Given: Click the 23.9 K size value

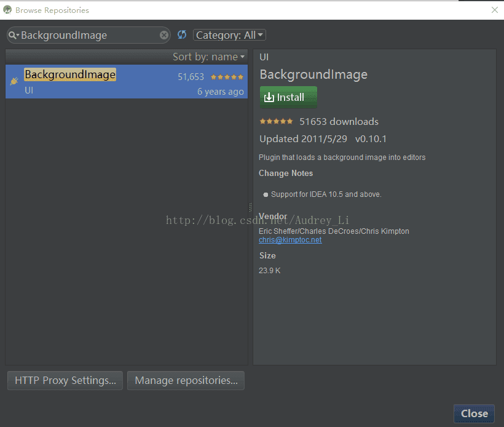Looking at the screenshot, I should point(270,271).
